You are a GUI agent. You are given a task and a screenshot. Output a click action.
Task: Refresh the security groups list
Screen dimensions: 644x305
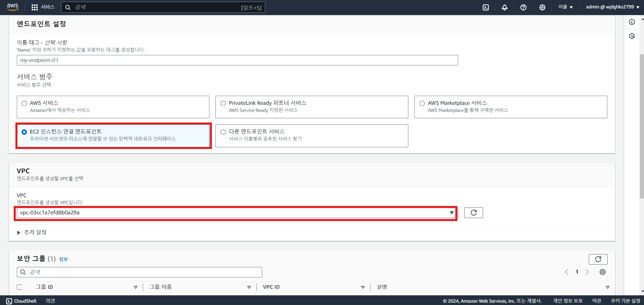(598, 259)
